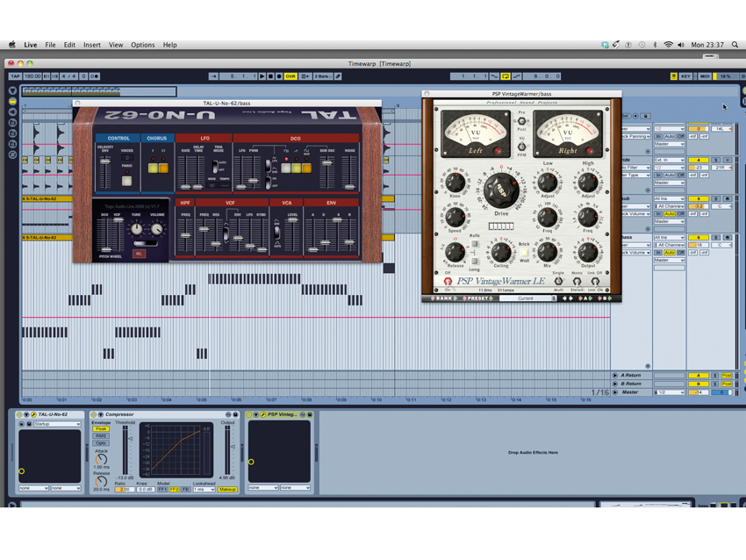Select the Peak envelope mode
This screenshot has height=560, width=746.
coord(101,428)
